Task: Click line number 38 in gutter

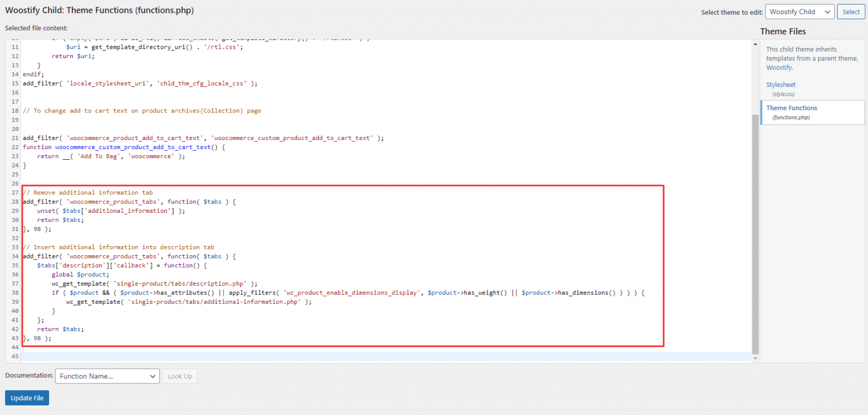Action: click(15, 292)
